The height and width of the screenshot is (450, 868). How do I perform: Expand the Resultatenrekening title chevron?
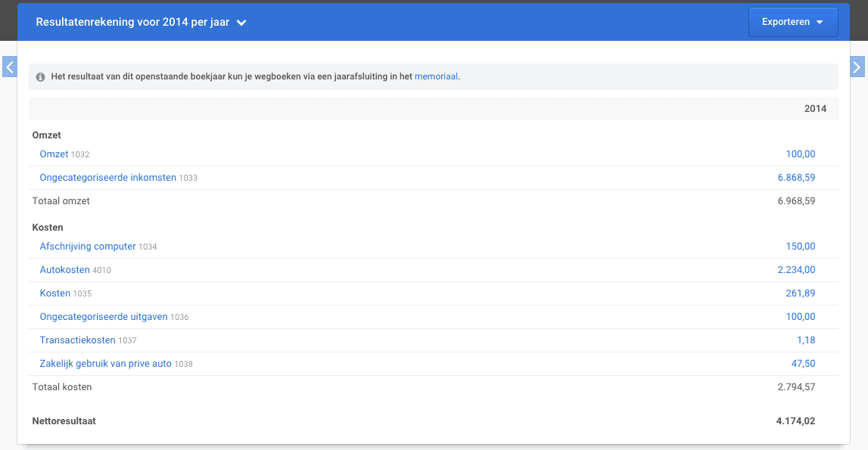point(241,23)
